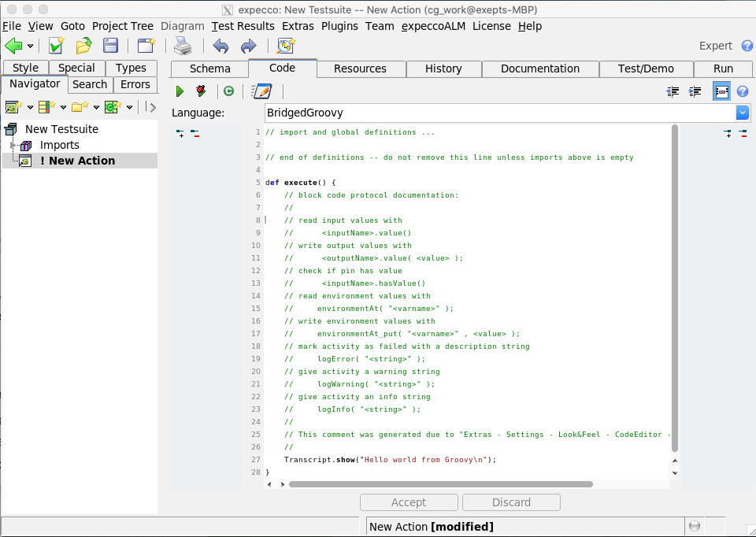Toggle the highlighted view-mode icon in code toolbar

point(721,91)
